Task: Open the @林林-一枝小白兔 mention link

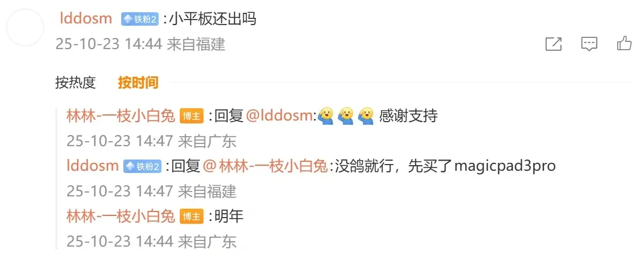Action: [265, 166]
